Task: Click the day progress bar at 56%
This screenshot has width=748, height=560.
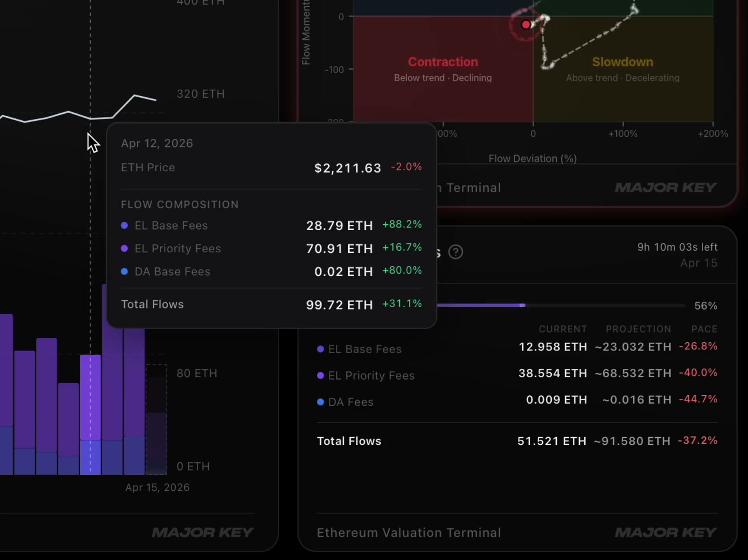Action: [x=560, y=305]
